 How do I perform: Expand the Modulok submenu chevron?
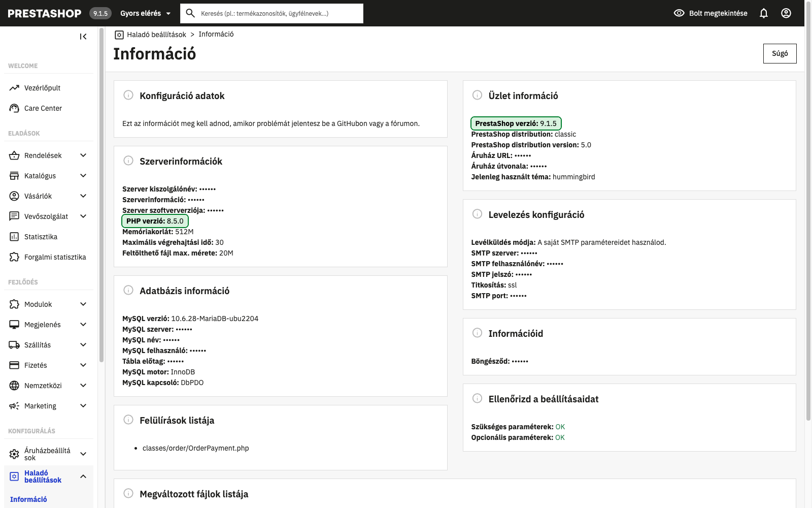(x=83, y=304)
